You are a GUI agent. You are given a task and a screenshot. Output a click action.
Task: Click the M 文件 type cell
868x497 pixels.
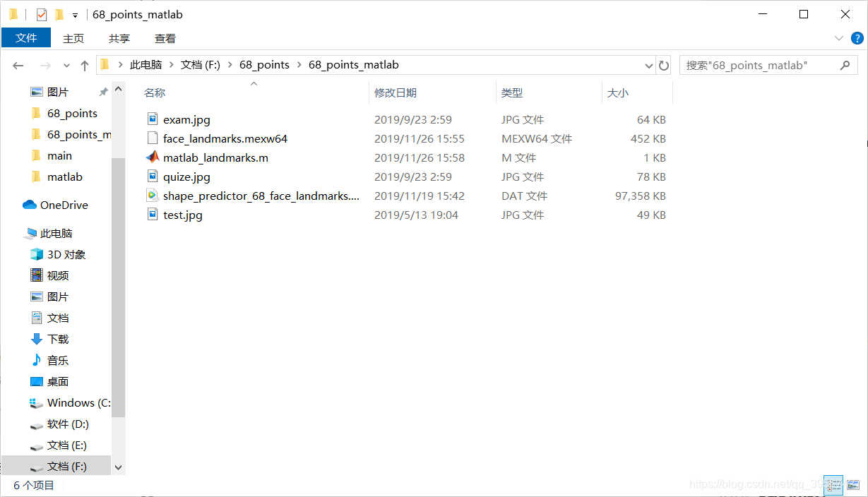click(x=519, y=157)
